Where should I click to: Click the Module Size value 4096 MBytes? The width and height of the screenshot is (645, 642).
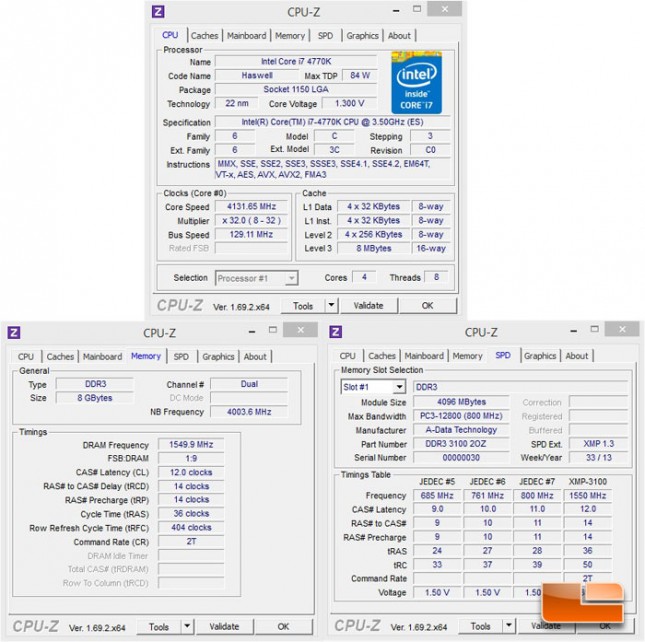click(x=461, y=402)
